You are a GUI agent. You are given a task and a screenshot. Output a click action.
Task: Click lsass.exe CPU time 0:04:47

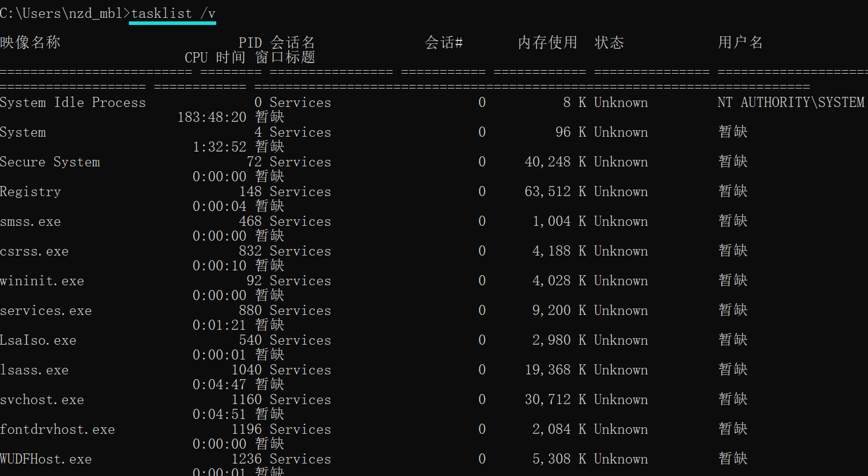pos(219,384)
